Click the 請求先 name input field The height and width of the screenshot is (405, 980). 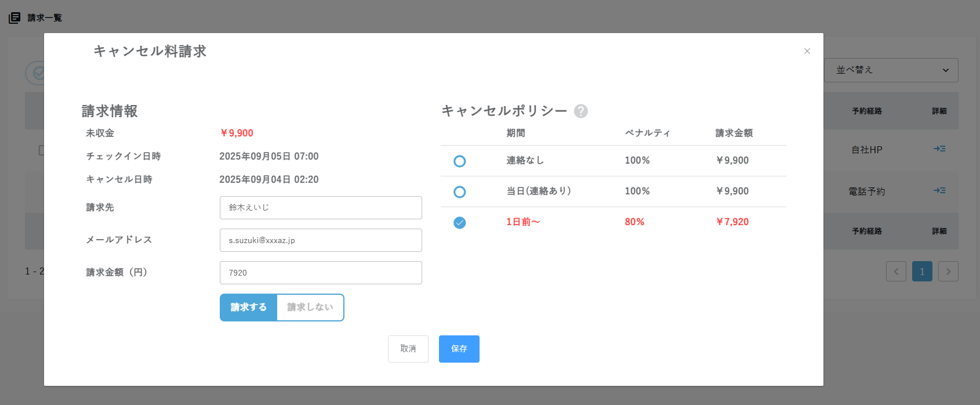click(x=321, y=208)
